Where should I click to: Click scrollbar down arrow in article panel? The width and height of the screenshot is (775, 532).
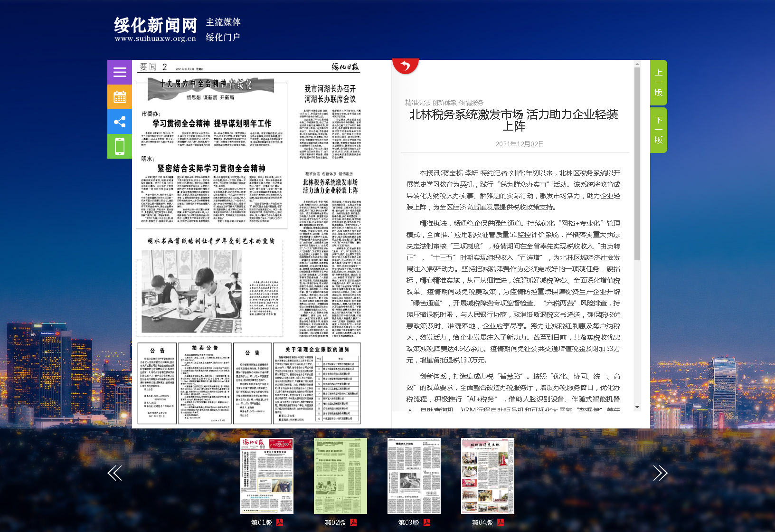[637, 407]
